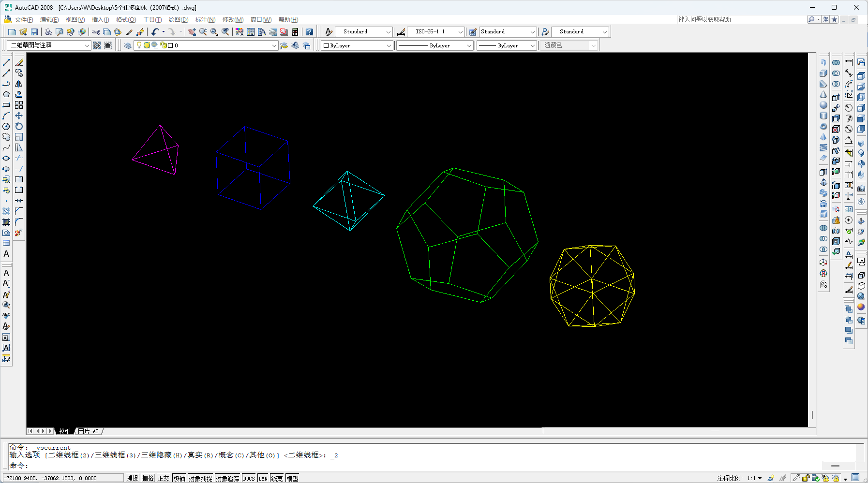Select the Hatch tool
The width and height of the screenshot is (868, 483).
(6, 211)
